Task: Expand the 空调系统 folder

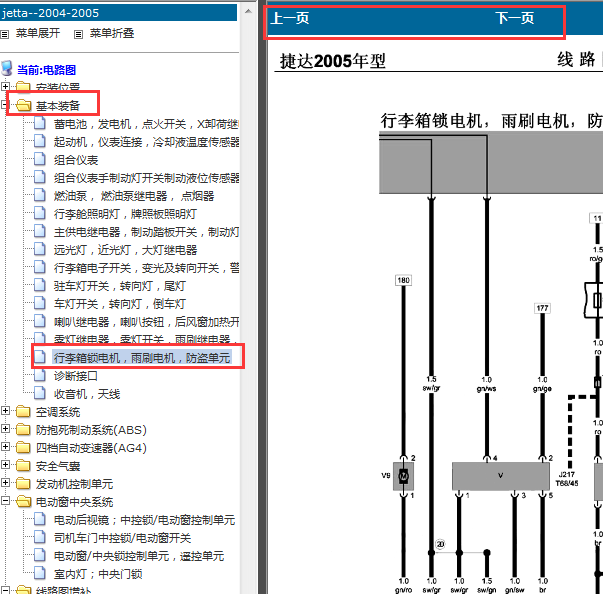Action: click(5, 411)
